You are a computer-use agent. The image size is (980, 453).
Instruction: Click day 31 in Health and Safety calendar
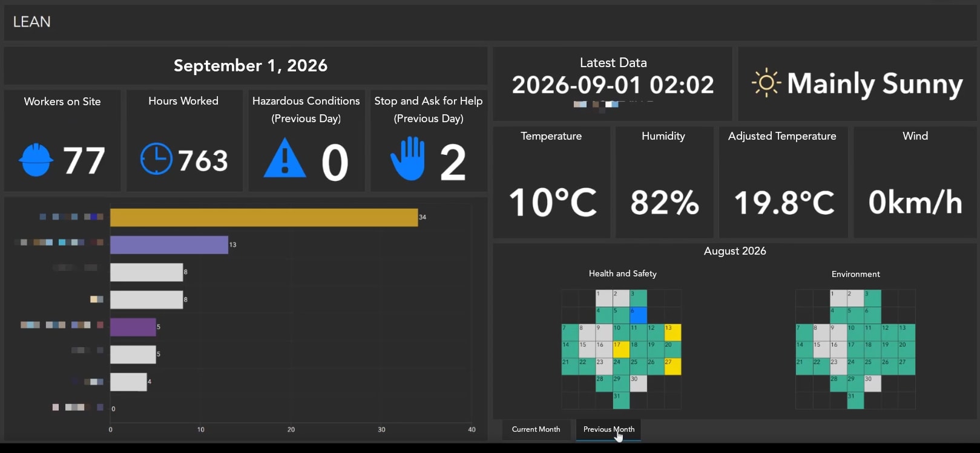tap(621, 400)
